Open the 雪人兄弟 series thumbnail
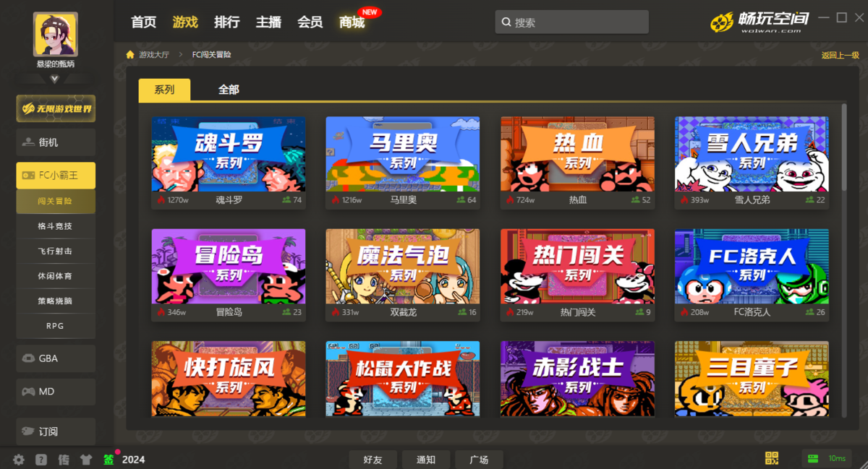868x469 pixels. coord(752,154)
